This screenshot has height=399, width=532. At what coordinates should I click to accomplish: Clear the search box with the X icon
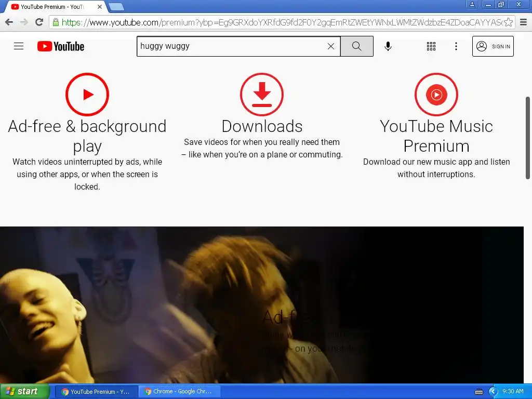331,46
